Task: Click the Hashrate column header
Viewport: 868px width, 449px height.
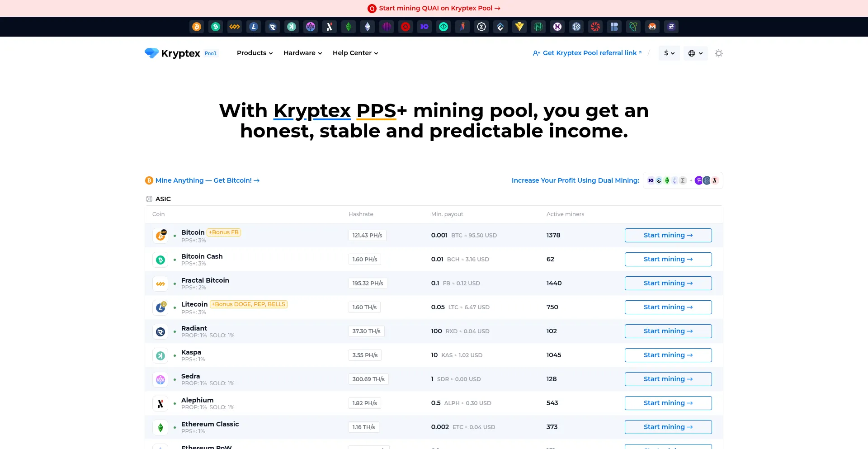Action: [x=361, y=214]
